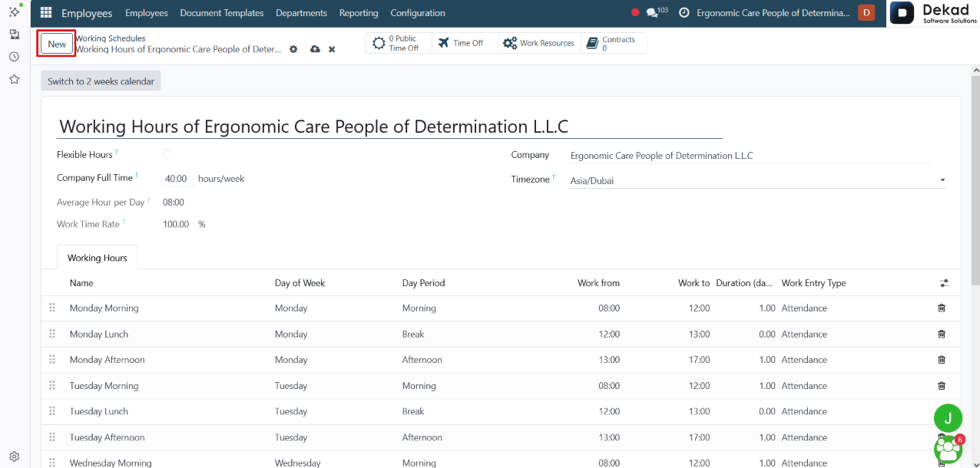This screenshot has width=980, height=468.
Task: Expand the Timezone dropdown arrow
Action: pyautogui.click(x=942, y=181)
